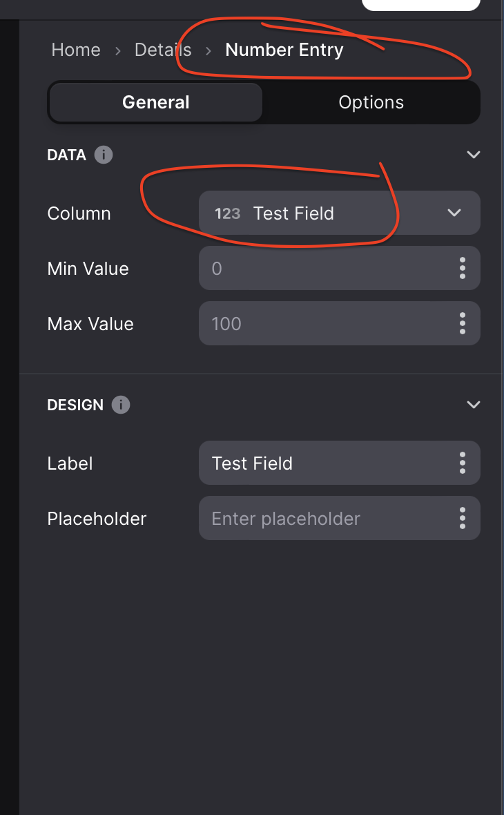The image size is (504, 815).
Task: Switch to the Options tab
Action: point(371,103)
